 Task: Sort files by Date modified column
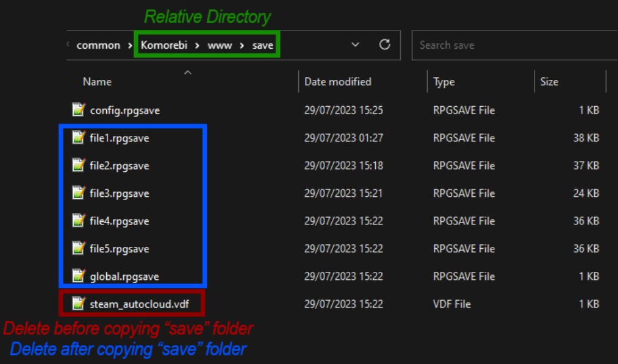pyautogui.click(x=337, y=82)
